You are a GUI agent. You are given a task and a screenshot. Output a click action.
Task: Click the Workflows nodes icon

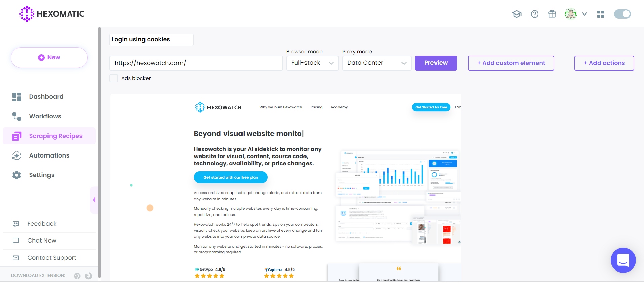[x=17, y=116]
